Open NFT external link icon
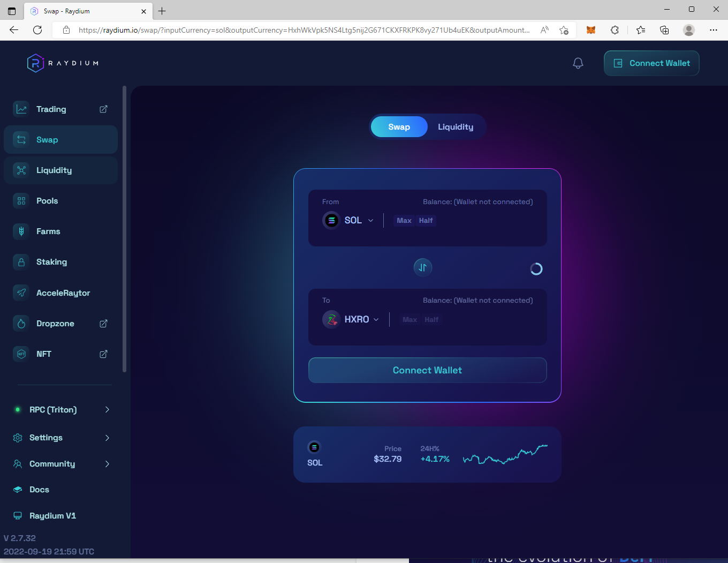 tap(104, 354)
